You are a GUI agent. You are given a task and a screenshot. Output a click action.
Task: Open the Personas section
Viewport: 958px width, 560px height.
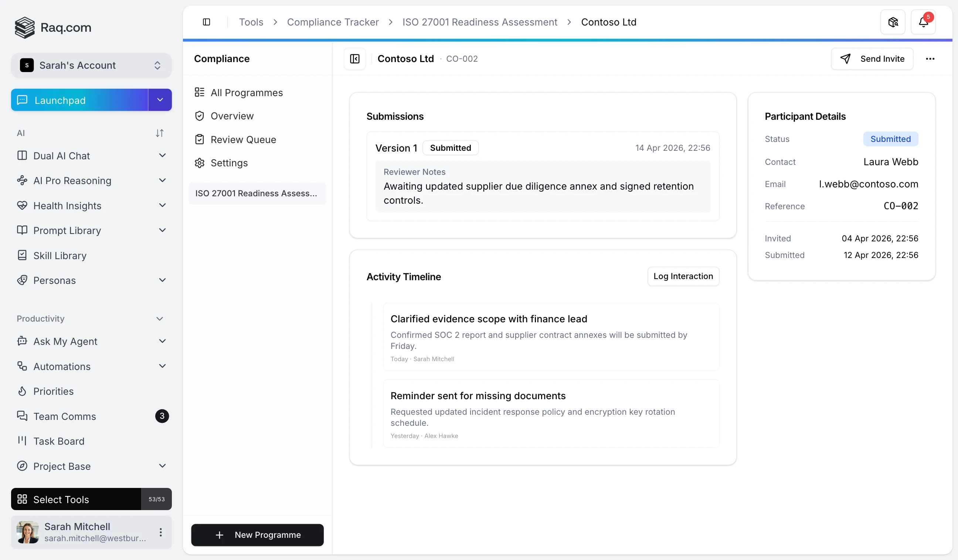coord(55,281)
